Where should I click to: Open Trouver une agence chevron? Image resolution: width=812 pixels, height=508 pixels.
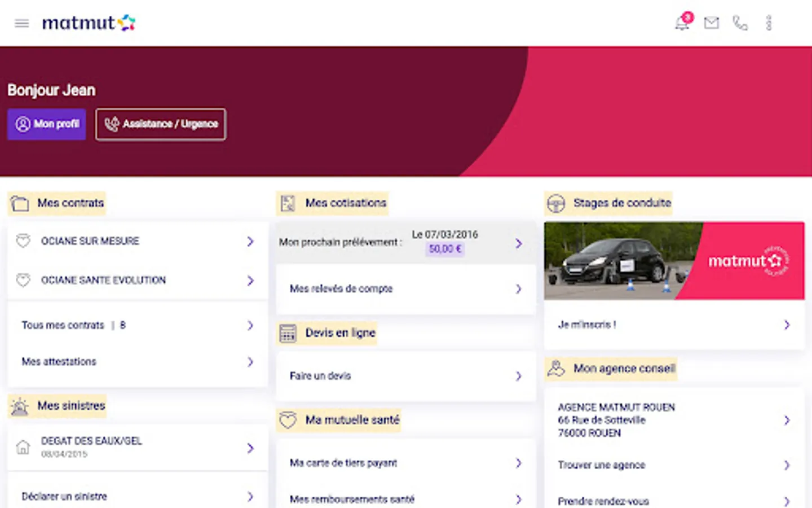click(x=787, y=465)
